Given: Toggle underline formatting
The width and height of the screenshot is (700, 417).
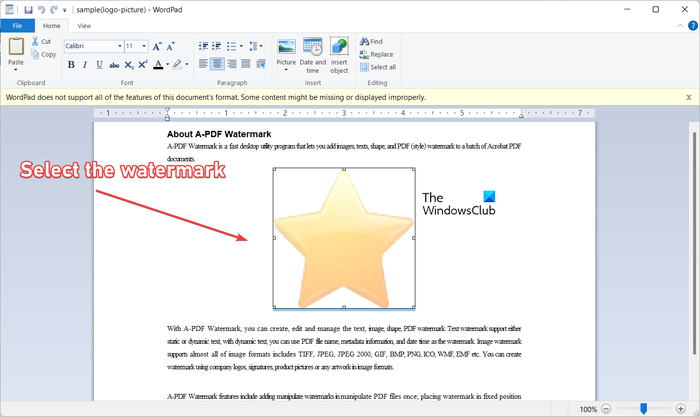Looking at the screenshot, I should click(99, 65).
